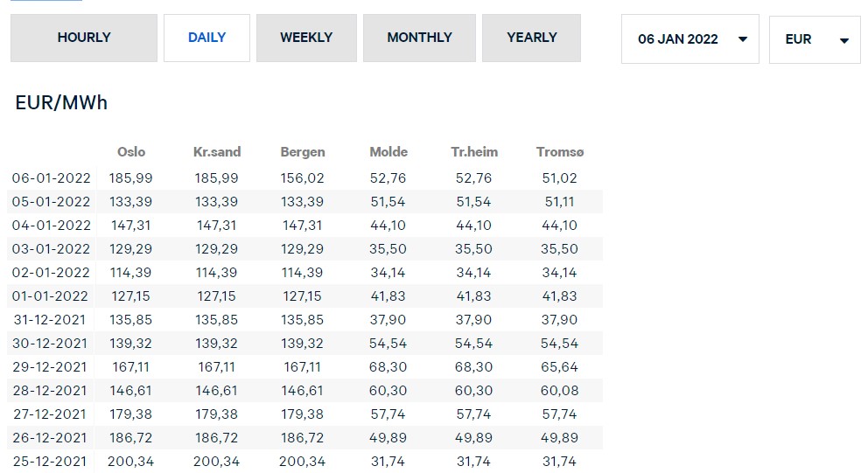Show the YEARLY price tab
Viewport: 868px width, 473px height.
click(x=531, y=38)
